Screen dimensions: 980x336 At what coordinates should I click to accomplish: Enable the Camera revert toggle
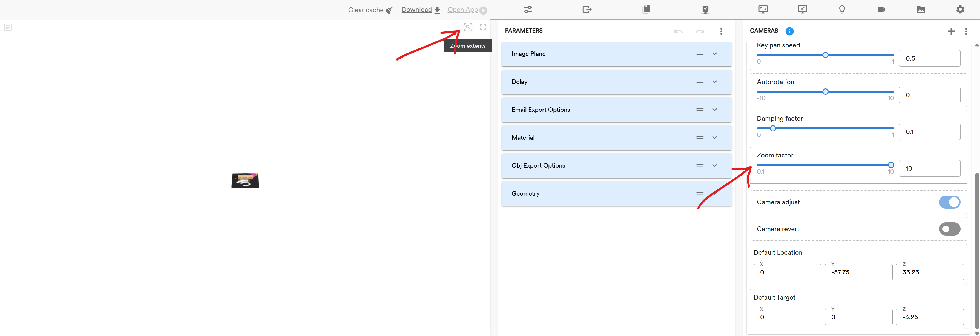pos(950,229)
